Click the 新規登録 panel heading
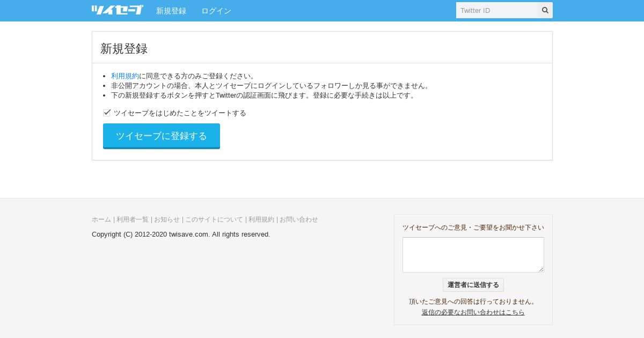Image resolution: width=644 pixels, height=338 pixels. click(x=124, y=49)
